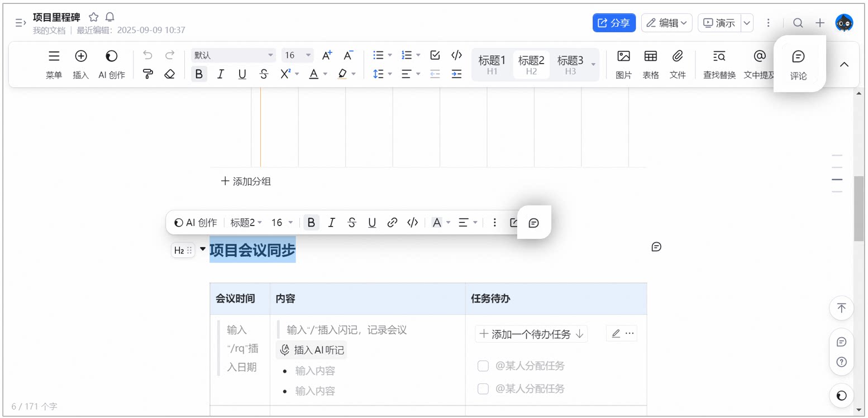Attach a file with 文件 icon
The image size is (868, 418).
pos(678,64)
